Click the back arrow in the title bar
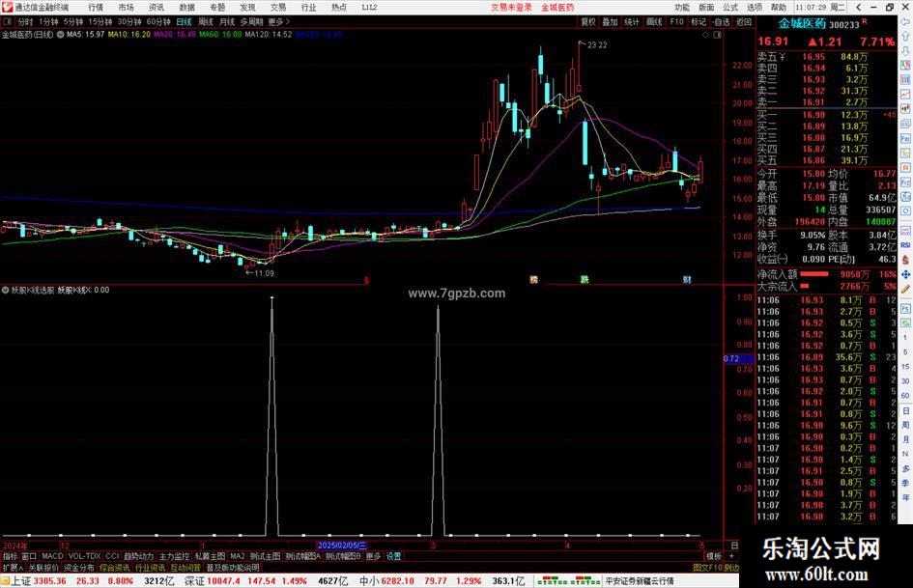 pos(858,8)
